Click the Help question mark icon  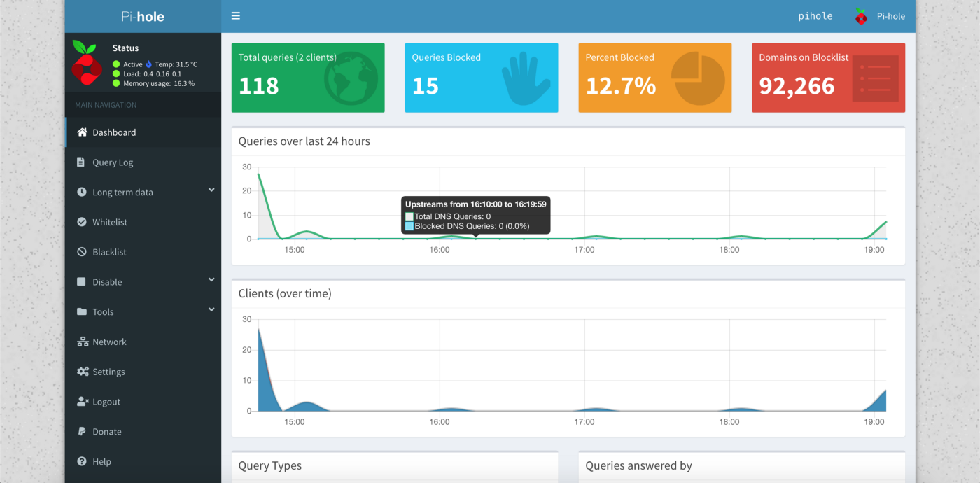81,461
